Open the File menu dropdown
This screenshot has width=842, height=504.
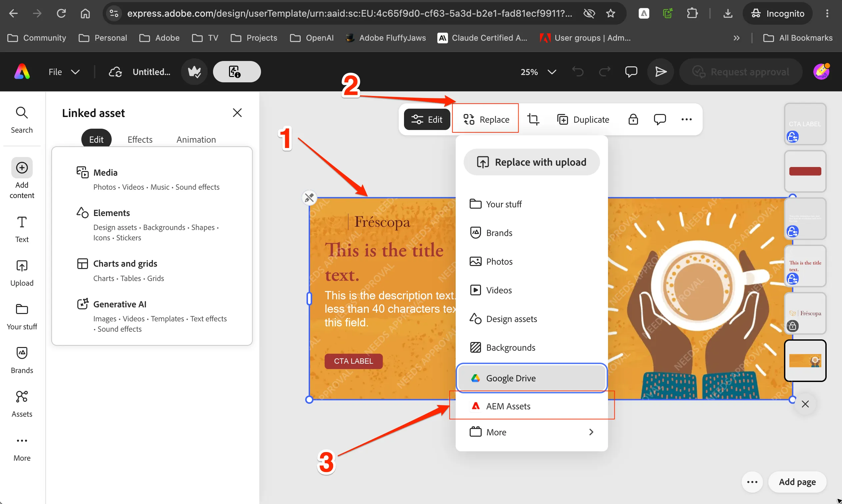pyautogui.click(x=64, y=72)
